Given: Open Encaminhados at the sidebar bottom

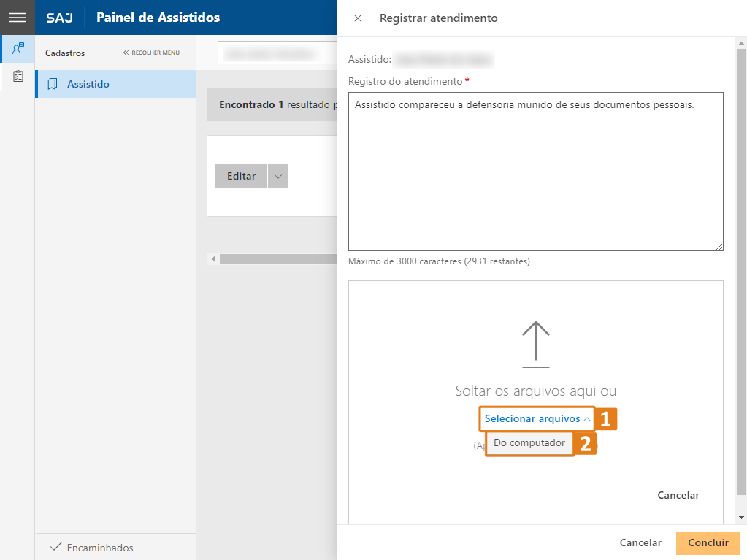Looking at the screenshot, I should (x=92, y=547).
